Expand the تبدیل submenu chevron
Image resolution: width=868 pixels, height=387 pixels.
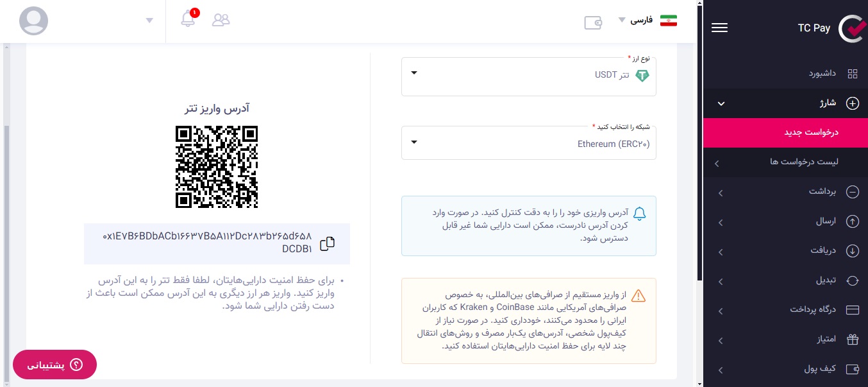coord(721,281)
